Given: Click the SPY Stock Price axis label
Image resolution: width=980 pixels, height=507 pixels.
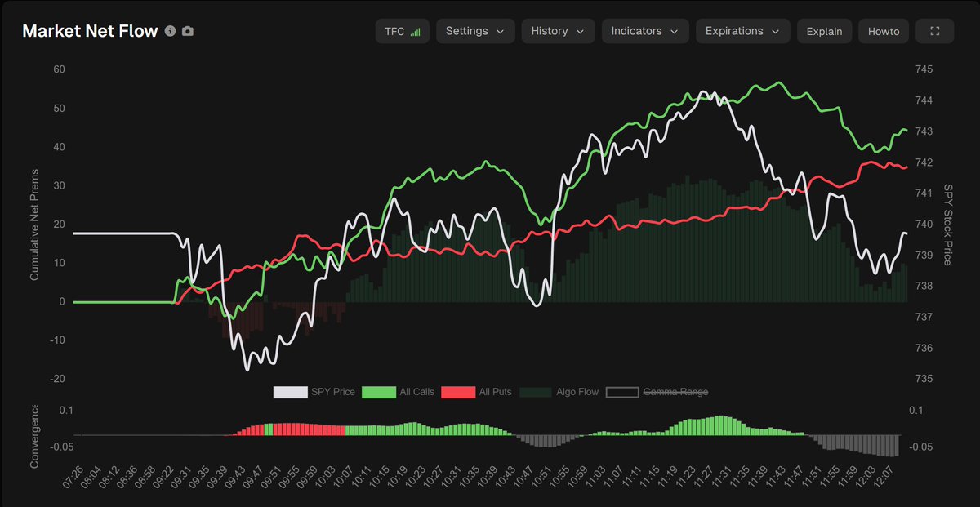Looking at the screenshot, I should pyautogui.click(x=948, y=224).
